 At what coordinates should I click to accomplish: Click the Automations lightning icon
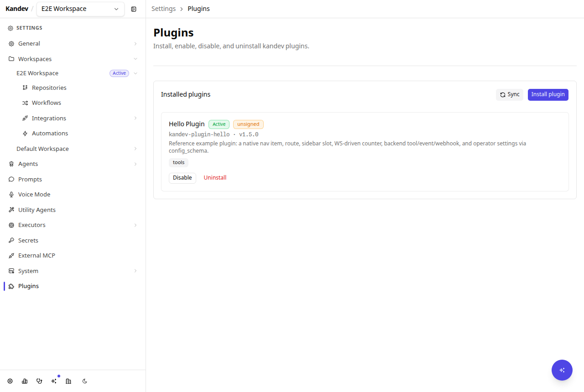25,134
